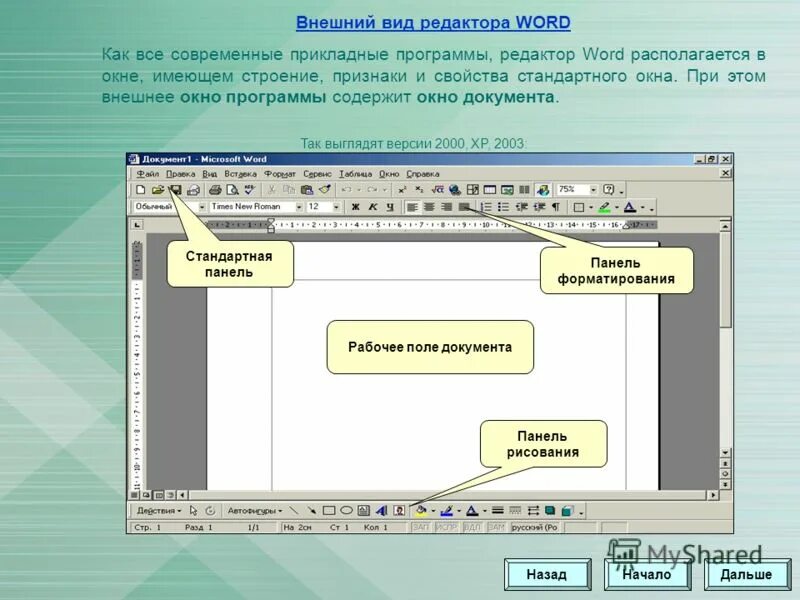
Task: Open the Help question icon
Action: click(x=609, y=190)
